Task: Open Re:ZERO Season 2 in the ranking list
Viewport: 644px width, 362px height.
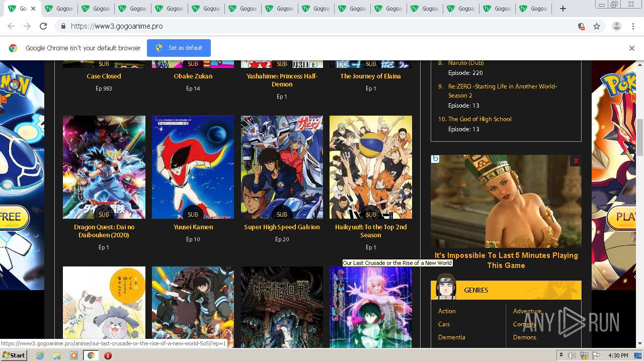Action: click(x=503, y=90)
